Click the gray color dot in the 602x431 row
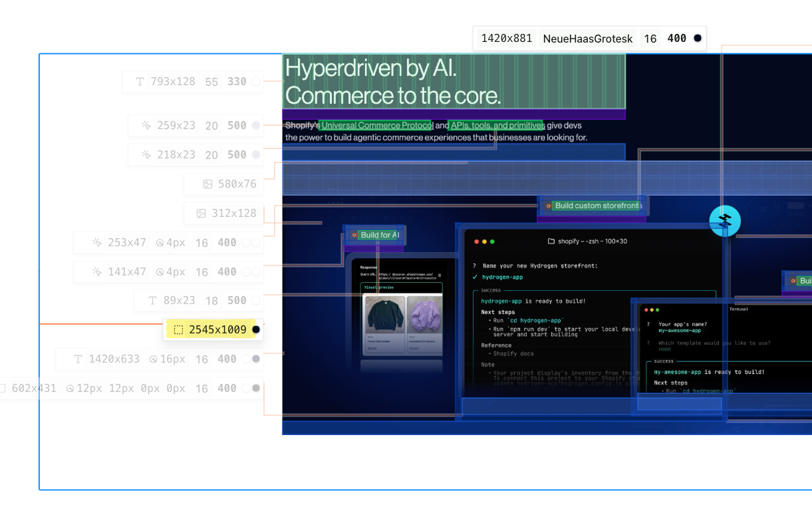The image size is (812, 507). coord(256,388)
